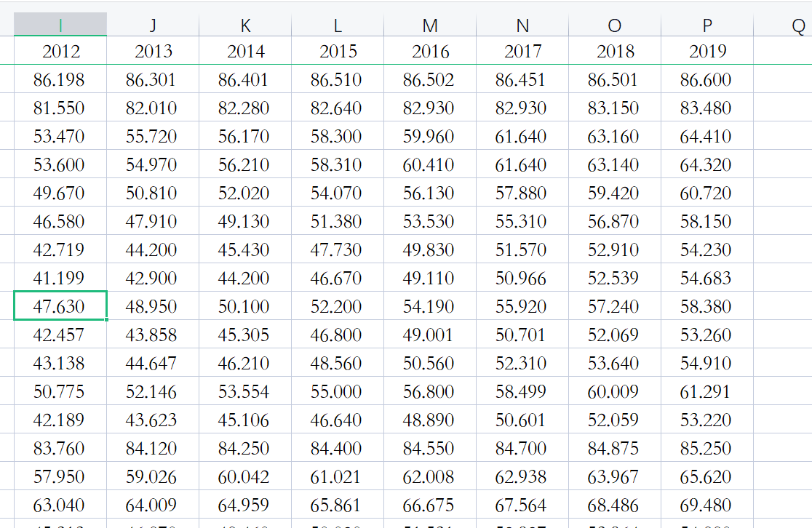
Task: Click the 2019 year cell
Action: click(707, 51)
